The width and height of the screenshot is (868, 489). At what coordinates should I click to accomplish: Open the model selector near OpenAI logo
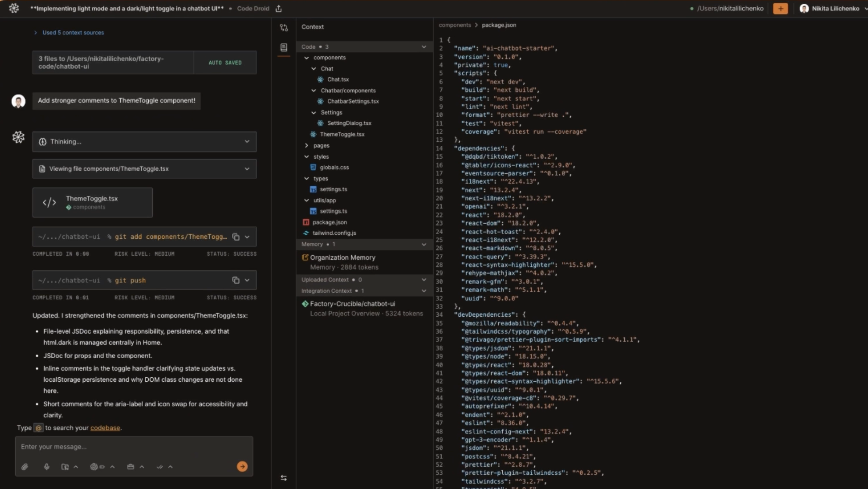click(98, 467)
